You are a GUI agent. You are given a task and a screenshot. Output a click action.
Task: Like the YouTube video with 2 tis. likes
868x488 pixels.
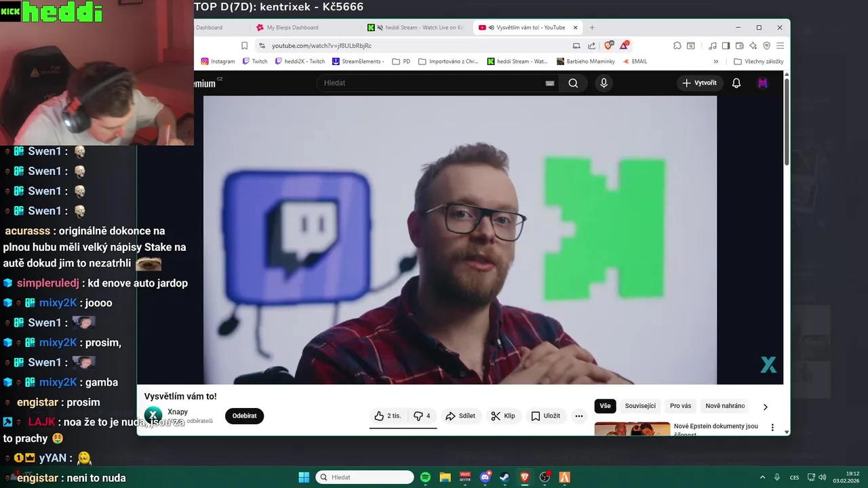tap(388, 415)
